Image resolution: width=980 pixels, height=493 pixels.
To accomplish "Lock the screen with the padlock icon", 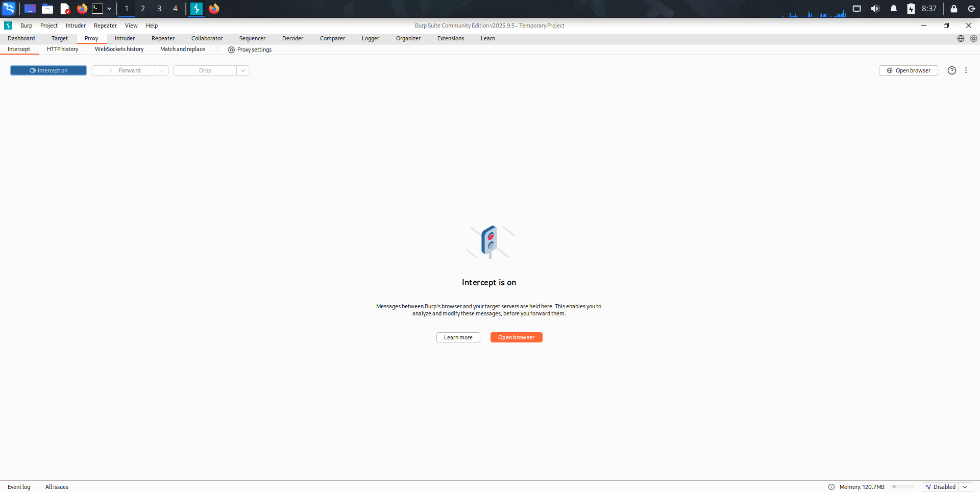I will coord(954,9).
